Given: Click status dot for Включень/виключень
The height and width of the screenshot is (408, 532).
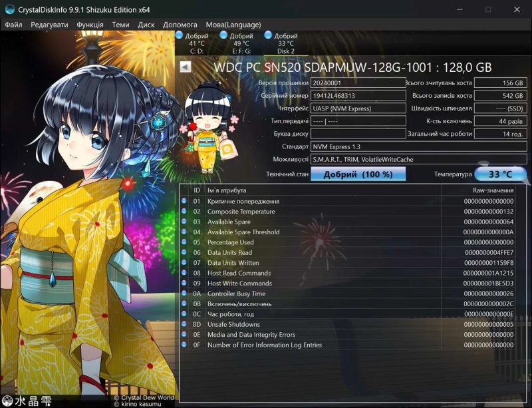Looking at the screenshot, I should 184,304.
